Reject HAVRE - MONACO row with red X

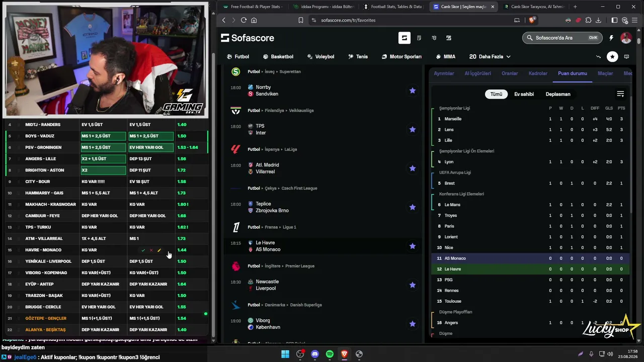tap(151, 250)
